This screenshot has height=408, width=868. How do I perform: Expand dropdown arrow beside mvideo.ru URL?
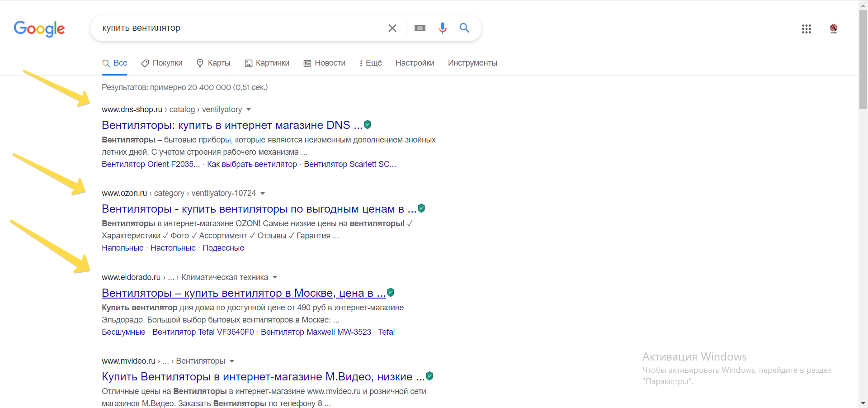(x=232, y=361)
